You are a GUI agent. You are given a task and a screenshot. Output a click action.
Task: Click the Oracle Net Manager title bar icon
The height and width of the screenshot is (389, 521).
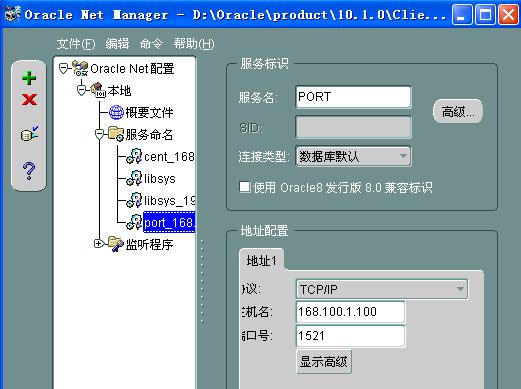click(x=12, y=14)
